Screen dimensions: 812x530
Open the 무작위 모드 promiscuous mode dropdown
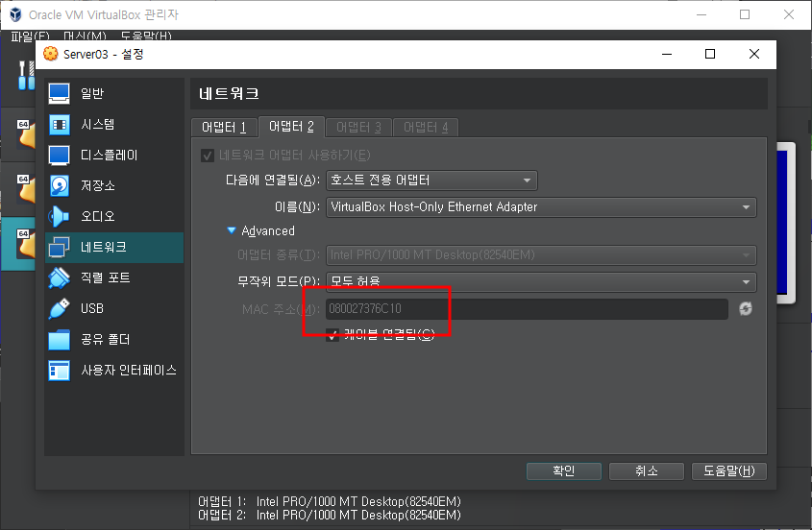pos(541,282)
